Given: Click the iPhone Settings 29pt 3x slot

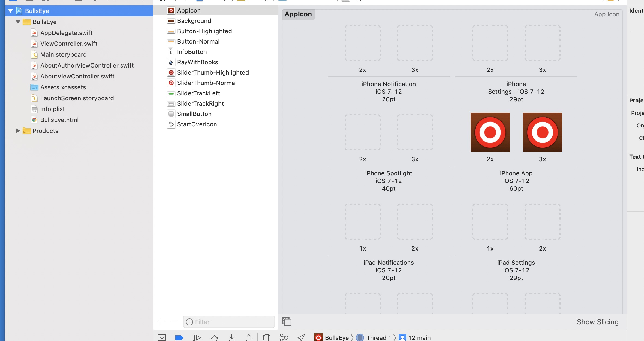Looking at the screenshot, I should pyautogui.click(x=543, y=43).
